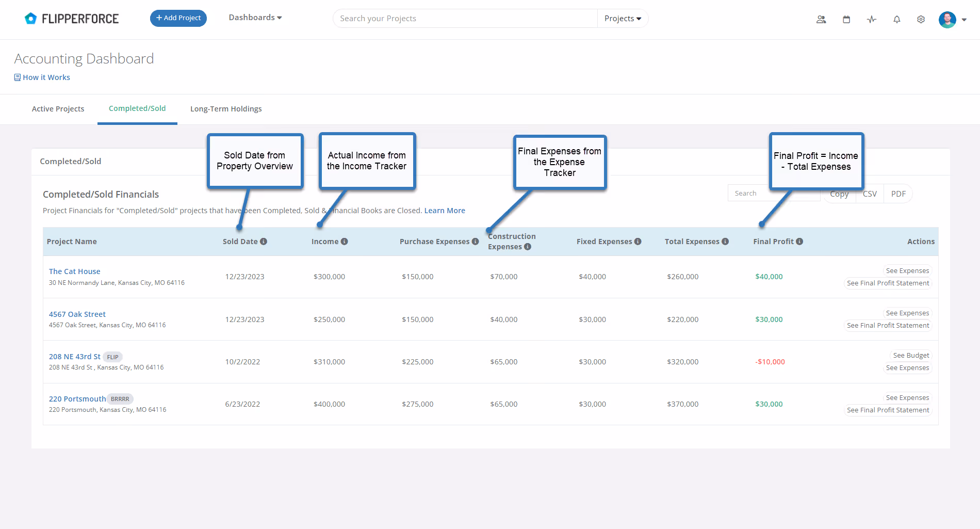Click the $370,000 total expenses value

pos(682,404)
